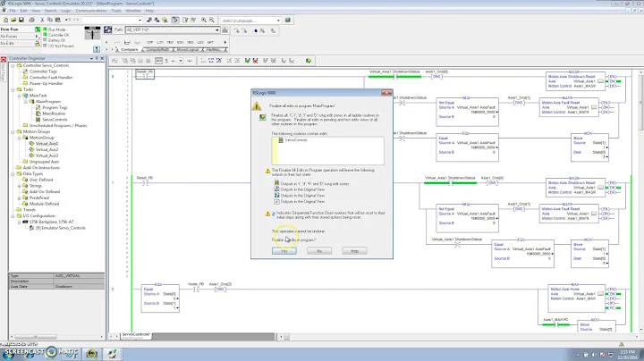Click the Who Active network icon beside Path

[108, 30]
